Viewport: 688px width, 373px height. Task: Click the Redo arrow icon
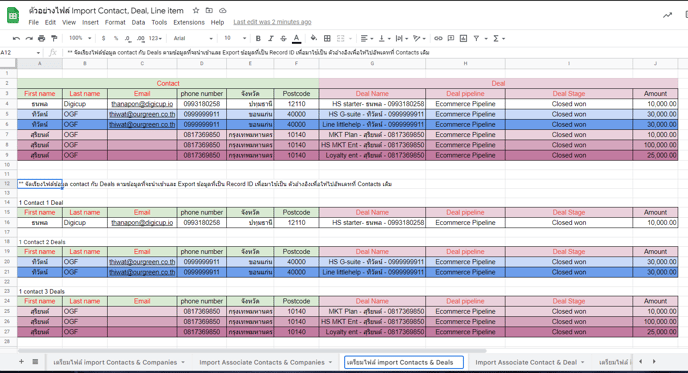29,39
